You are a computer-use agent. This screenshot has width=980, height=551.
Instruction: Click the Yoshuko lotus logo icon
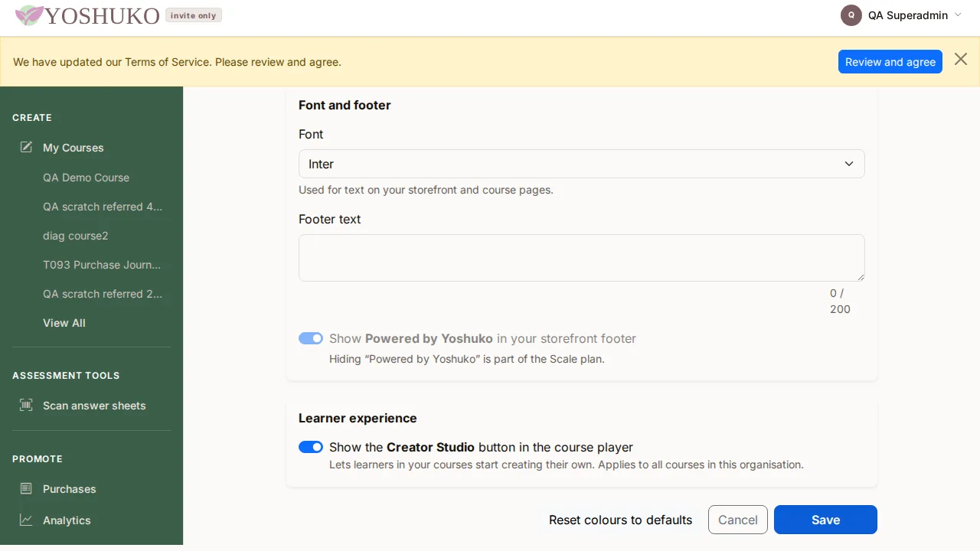[29, 15]
